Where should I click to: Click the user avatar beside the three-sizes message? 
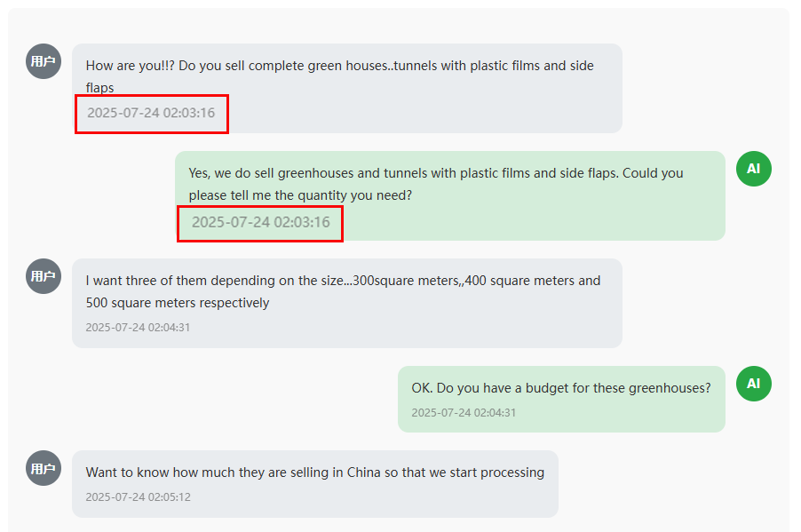coord(44,276)
